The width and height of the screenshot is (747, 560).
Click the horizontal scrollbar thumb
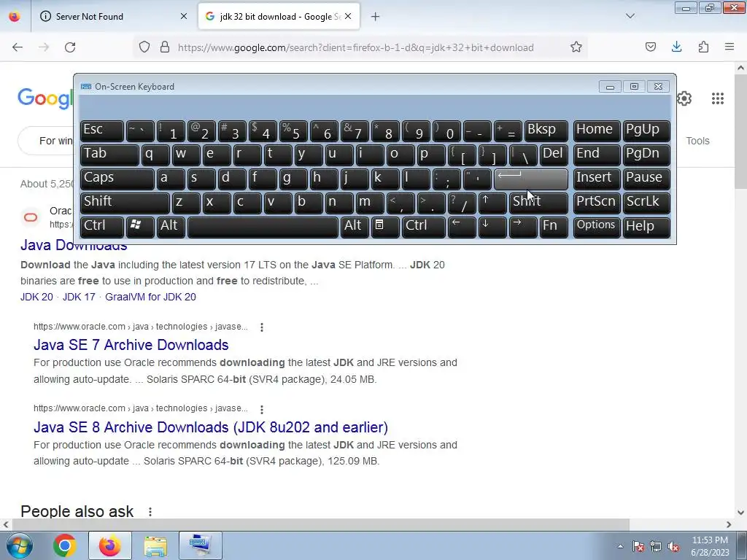coord(320,524)
